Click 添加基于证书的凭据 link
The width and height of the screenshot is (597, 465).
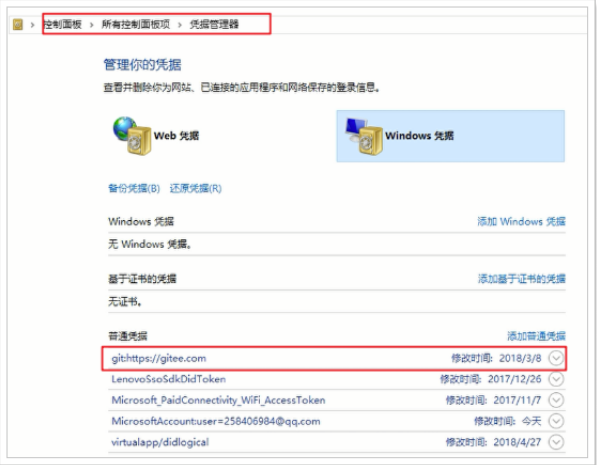(522, 279)
